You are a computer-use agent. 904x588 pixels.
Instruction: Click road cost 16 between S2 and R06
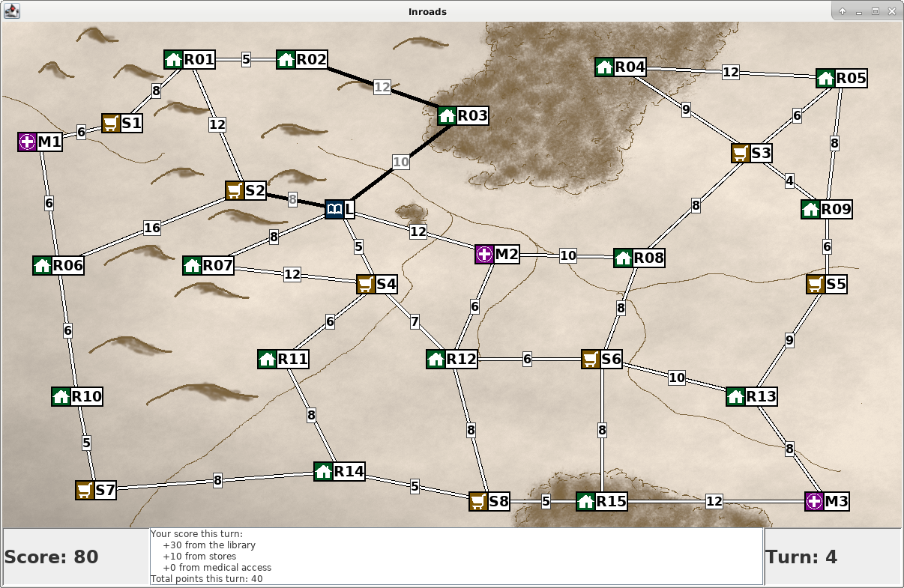[x=152, y=228]
